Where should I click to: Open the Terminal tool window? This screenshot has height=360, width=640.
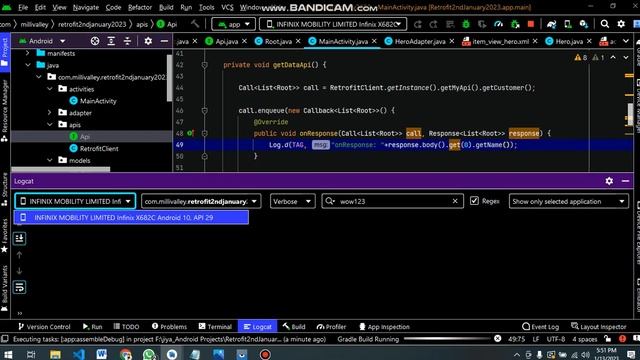215,327
